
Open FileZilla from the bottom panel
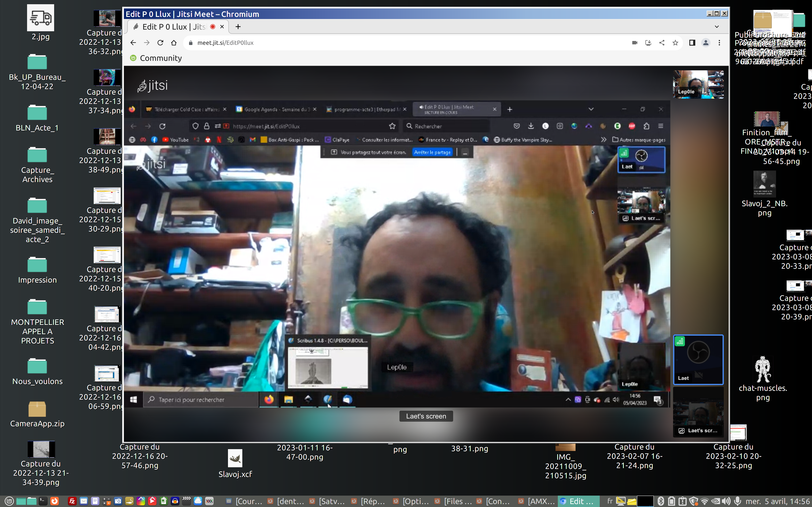(x=72, y=501)
